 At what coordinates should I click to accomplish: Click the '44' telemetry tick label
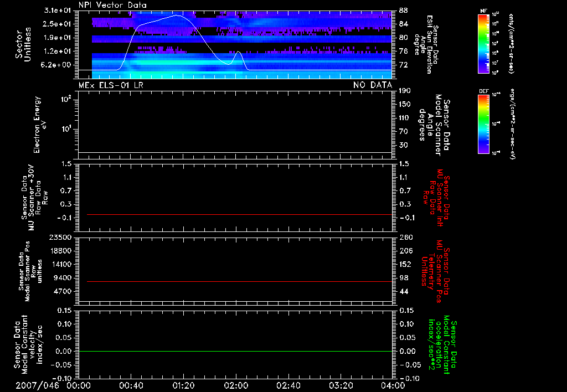[x=404, y=291]
